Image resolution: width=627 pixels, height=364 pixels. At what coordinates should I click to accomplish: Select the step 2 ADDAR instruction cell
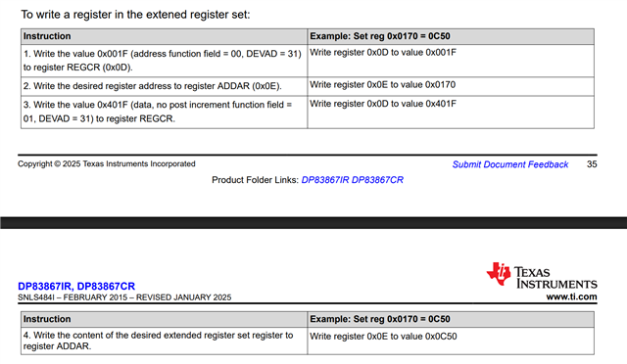click(164, 86)
